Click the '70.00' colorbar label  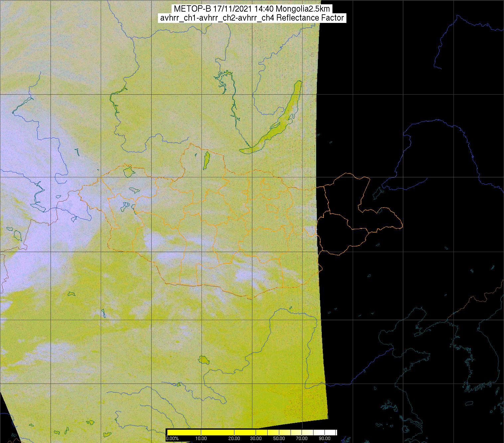[x=302, y=438]
